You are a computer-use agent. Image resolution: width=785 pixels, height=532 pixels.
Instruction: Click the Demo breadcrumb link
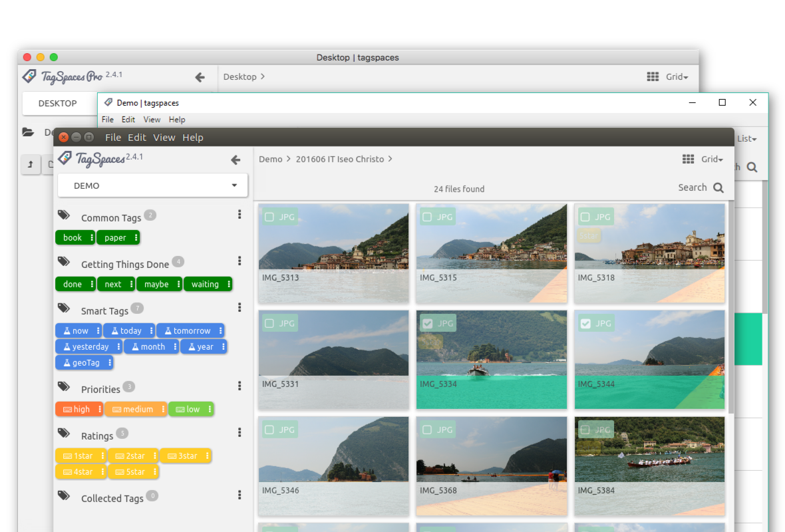pos(270,159)
